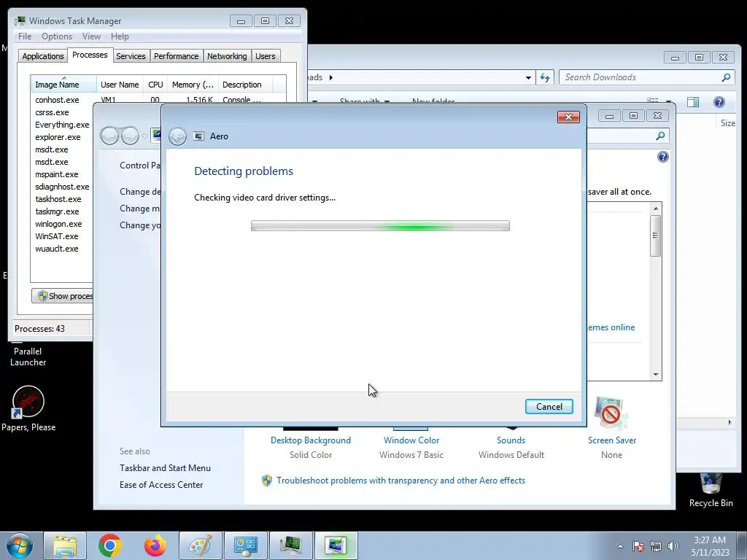Open Desktop Background settings link
Screen dimensions: 747x560
point(311,440)
